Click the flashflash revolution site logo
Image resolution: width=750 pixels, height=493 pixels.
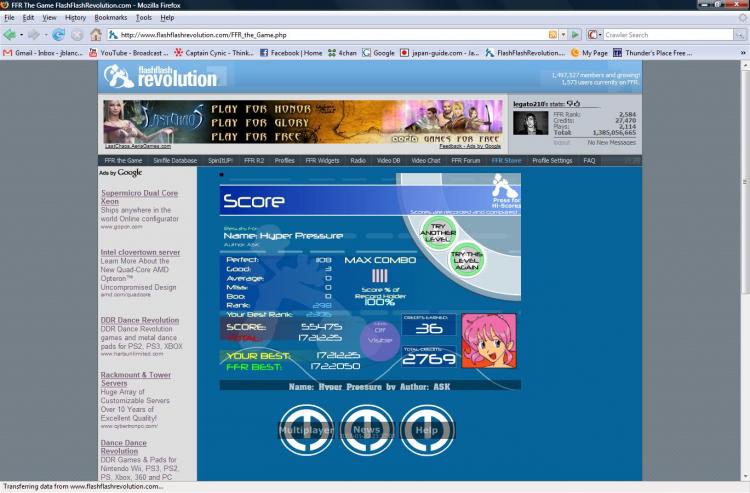pyautogui.click(x=161, y=77)
